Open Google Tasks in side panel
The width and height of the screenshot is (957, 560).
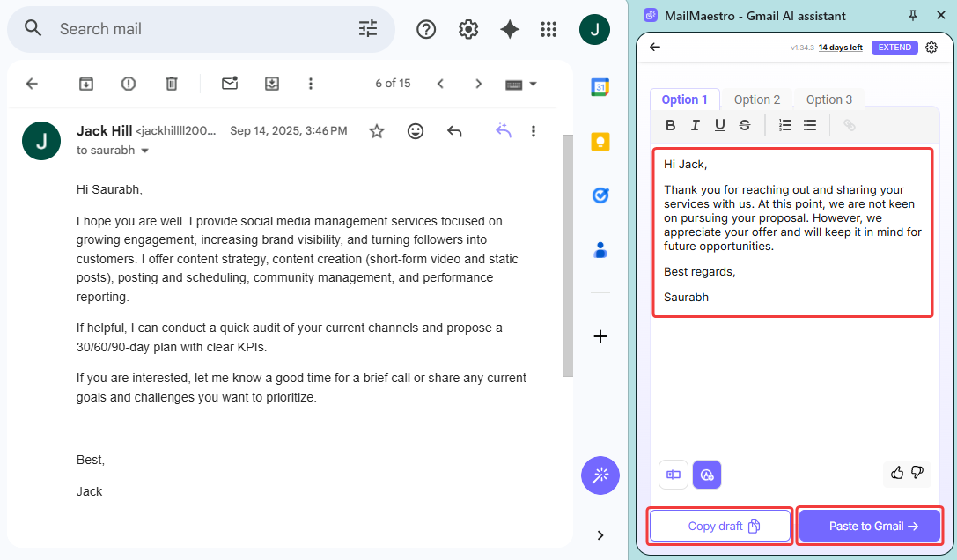pos(600,195)
